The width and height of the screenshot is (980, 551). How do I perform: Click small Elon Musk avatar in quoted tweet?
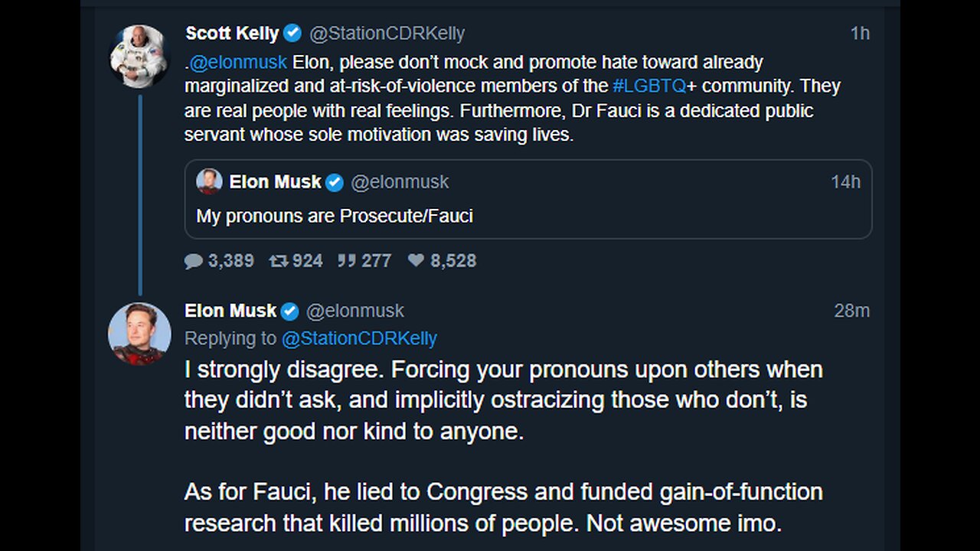pos(209,181)
